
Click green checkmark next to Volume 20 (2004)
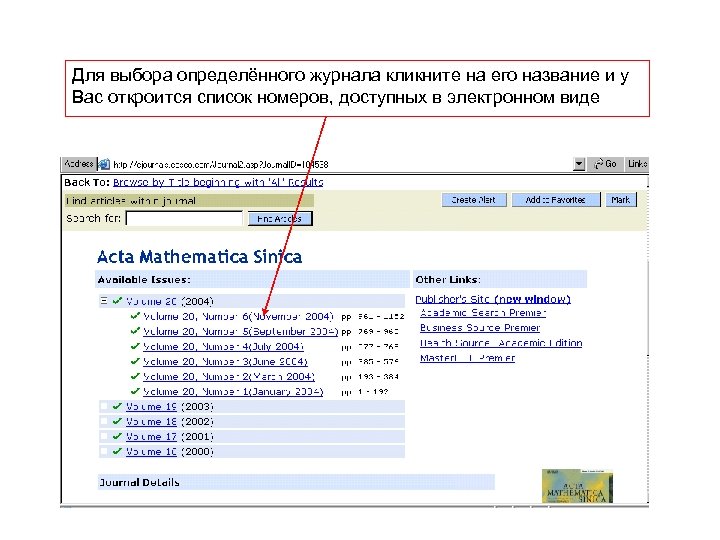(117, 301)
